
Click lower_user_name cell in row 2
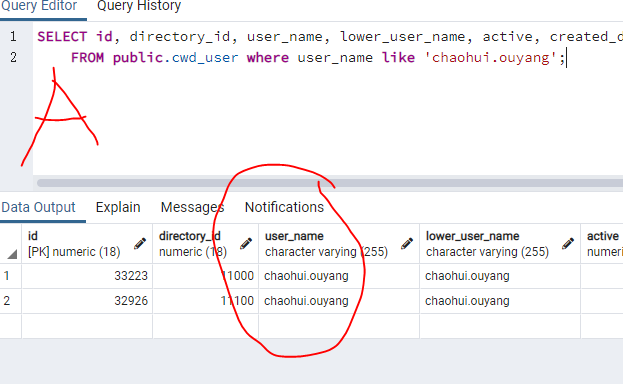pyautogui.click(x=500, y=301)
